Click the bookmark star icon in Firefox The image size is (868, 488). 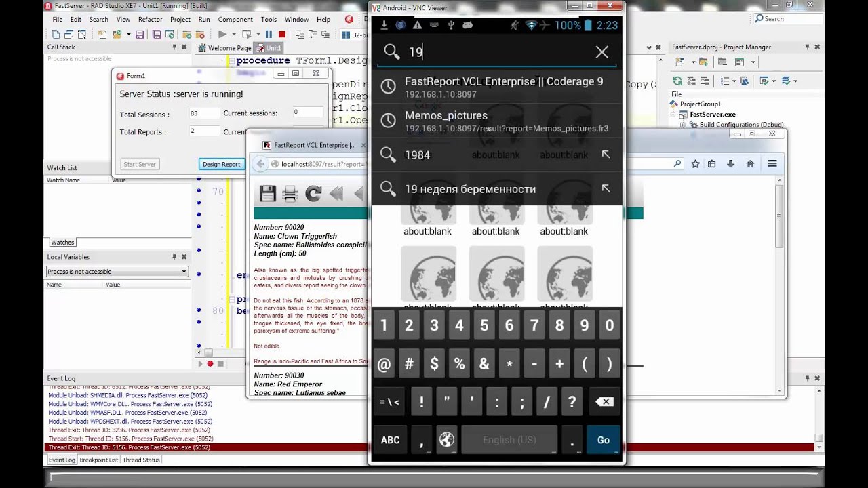click(695, 164)
